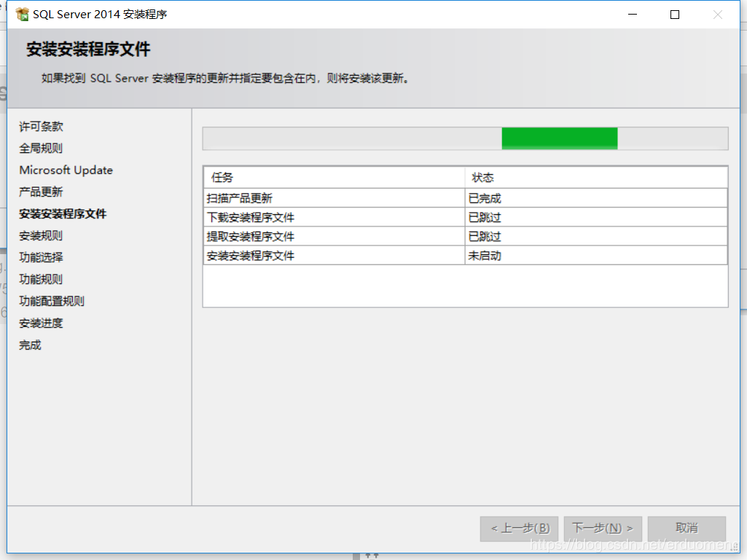Click the 任务 column header
Image resolution: width=747 pixels, height=560 pixels.
pos(334,178)
